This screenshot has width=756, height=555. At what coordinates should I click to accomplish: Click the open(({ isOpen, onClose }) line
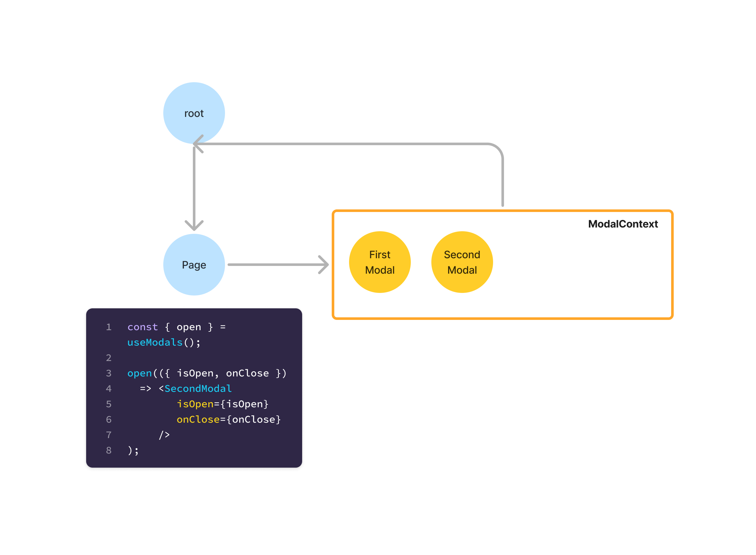pyautogui.click(x=207, y=373)
